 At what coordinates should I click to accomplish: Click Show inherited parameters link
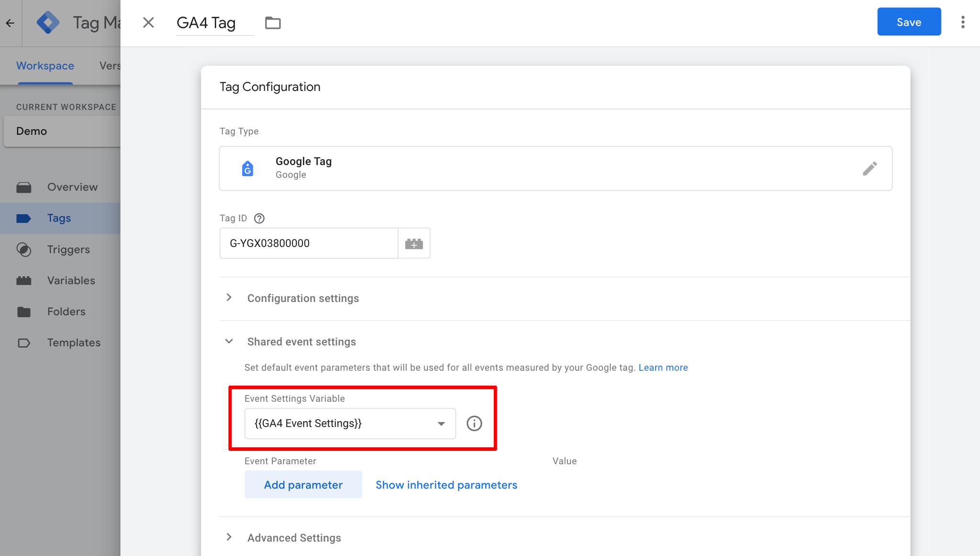point(446,485)
